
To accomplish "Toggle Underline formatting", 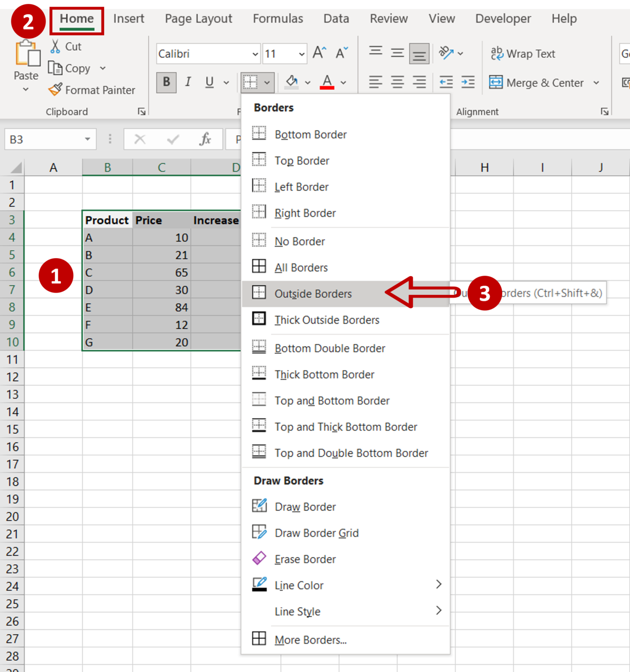I will [x=210, y=82].
